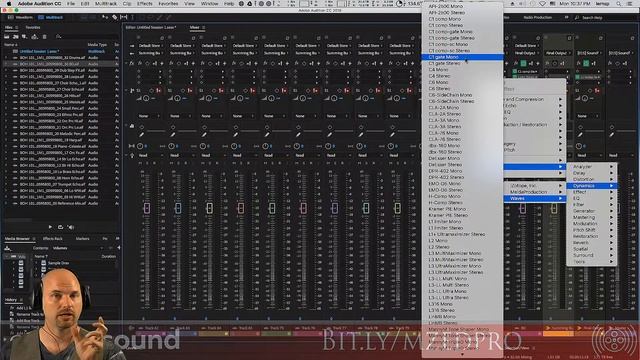
Task: Select the Slip tool in top toolbar
Action: 123,17
